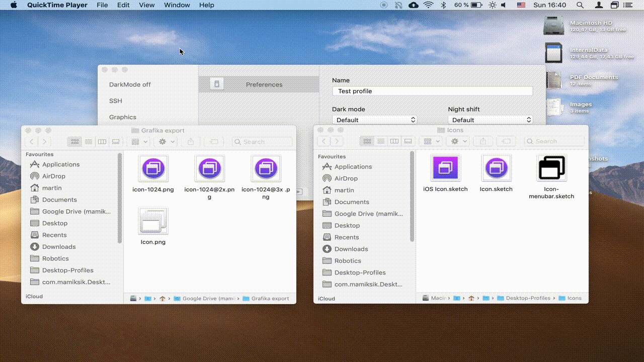This screenshot has height=362, width=644.
Task: Open the Dark mode dropdown
Action: pyautogui.click(x=374, y=120)
